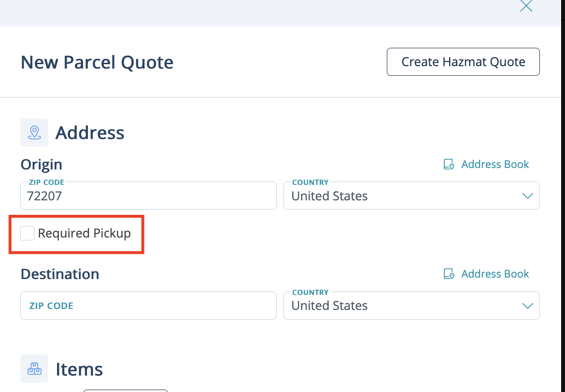
Task: Click the Destination address book icon
Action: (x=449, y=274)
